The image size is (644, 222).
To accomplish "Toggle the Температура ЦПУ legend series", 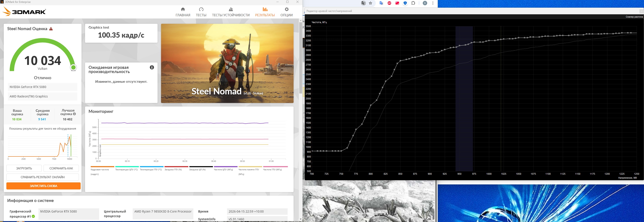I will click(x=127, y=169).
